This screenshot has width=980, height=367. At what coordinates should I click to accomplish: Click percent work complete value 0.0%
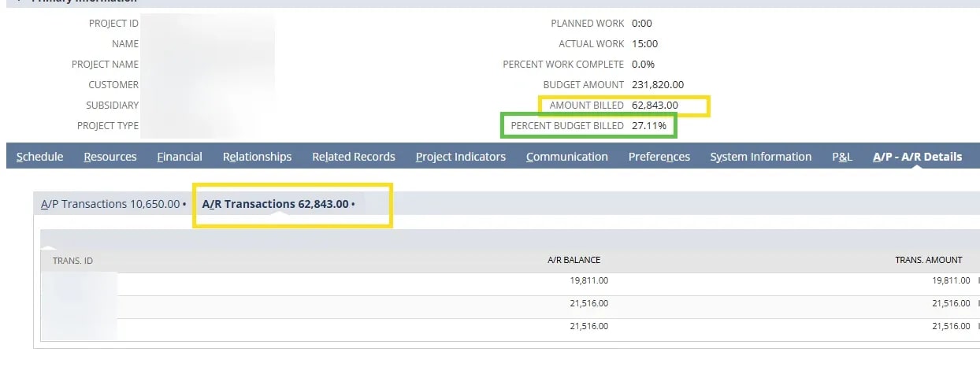tap(643, 64)
